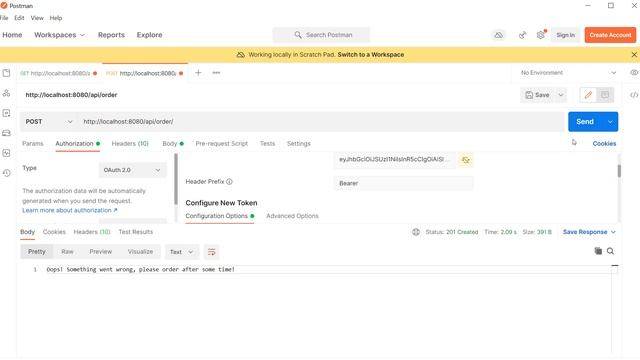Image resolution: width=640 pixels, height=360 pixels.
Task: Click the Search Postman field
Action: coord(321,35)
